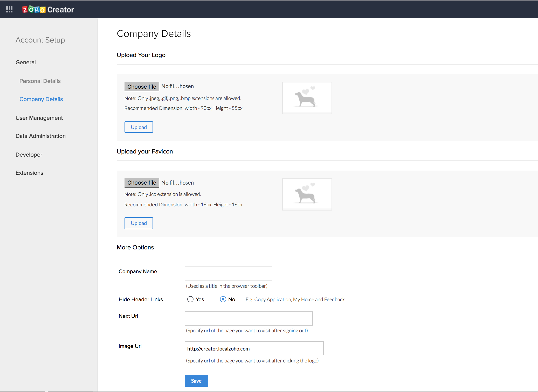This screenshot has width=538, height=392.
Task: Upload the selected favicon file
Action: point(139,223)
